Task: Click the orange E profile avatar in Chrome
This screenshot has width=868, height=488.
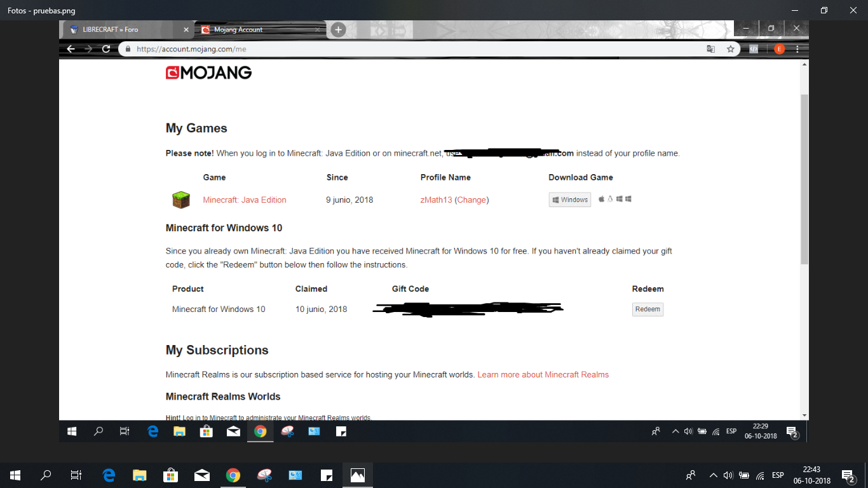Action: coord(779,49)
